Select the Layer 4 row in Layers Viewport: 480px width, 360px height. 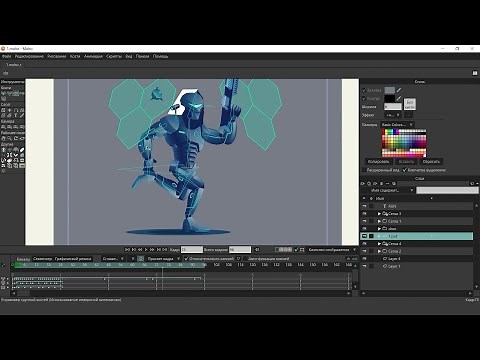pyautogui.click(x=417, y=259)
